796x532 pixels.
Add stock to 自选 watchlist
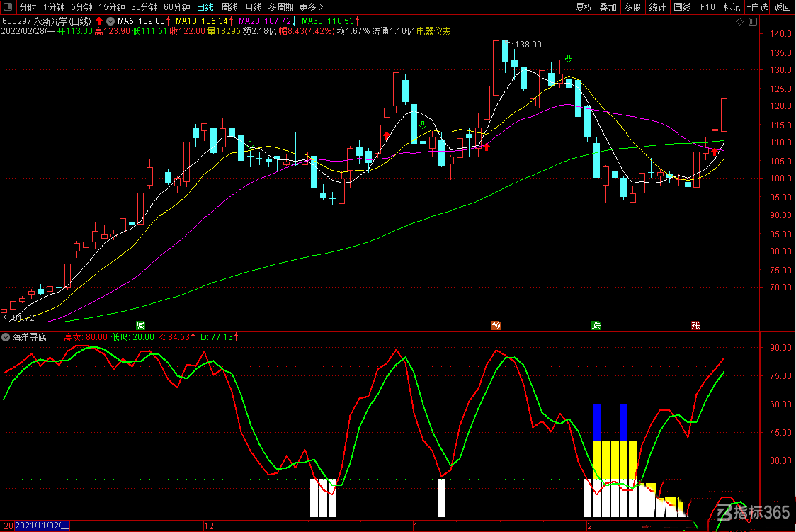(758, 7)
